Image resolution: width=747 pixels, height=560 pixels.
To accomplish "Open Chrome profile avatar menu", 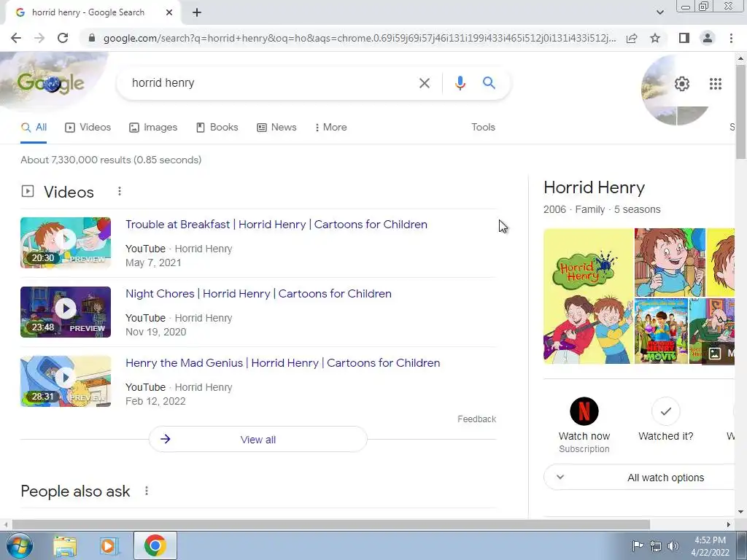I will tap(708, 38).
